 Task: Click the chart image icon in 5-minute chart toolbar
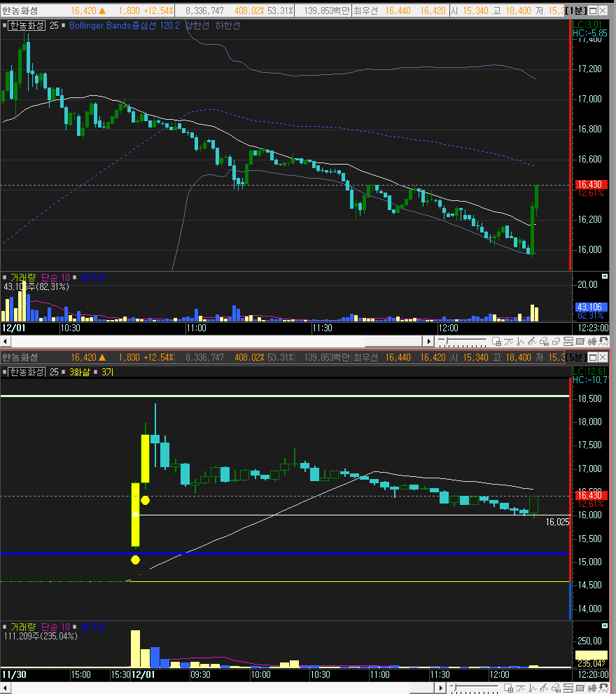coord(580,688)
